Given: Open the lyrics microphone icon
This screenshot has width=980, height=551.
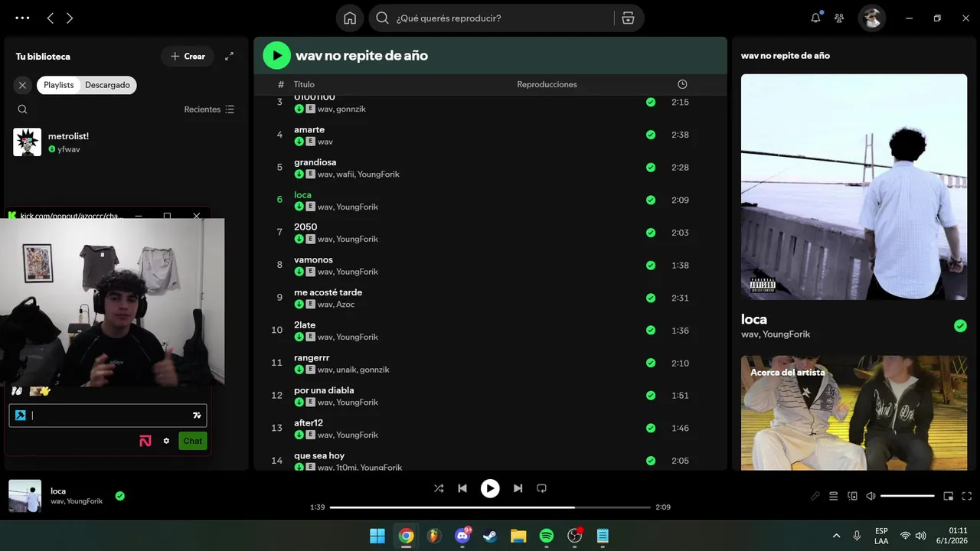Looking at the screenshot, I should pyautogui.click(x=815, y=496).
